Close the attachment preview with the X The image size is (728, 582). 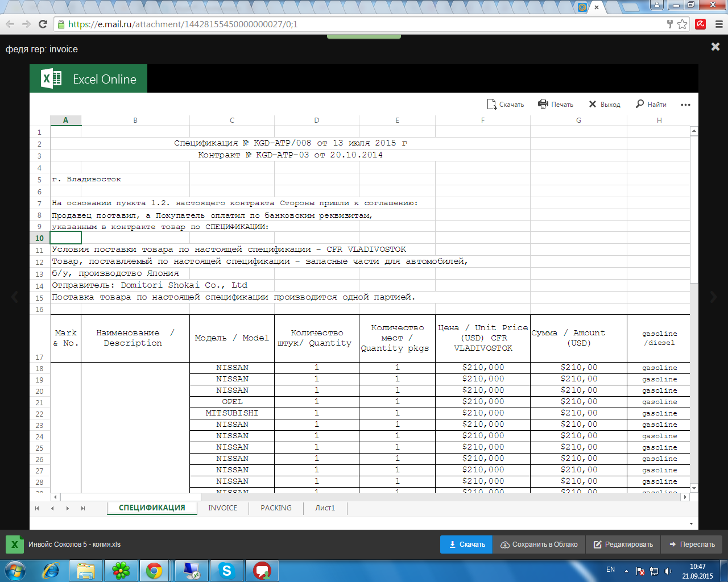tap(715, 47)
